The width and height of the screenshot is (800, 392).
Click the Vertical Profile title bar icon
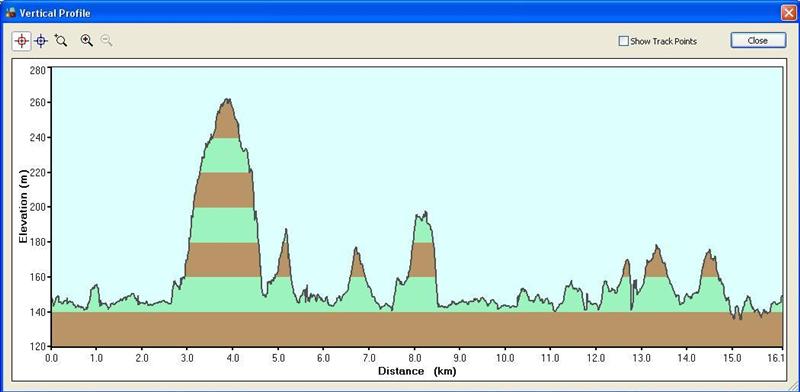(x=10, y=13)
